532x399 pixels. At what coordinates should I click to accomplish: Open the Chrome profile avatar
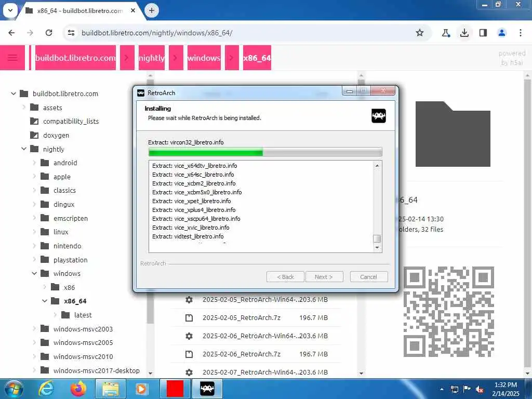coord(502,33)
